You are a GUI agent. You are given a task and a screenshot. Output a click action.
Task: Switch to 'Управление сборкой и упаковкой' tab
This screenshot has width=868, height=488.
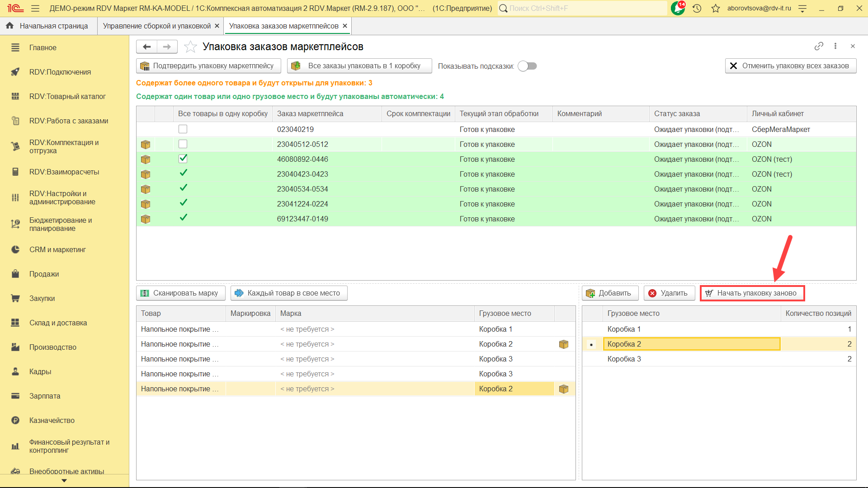click(x=156, y=26)
